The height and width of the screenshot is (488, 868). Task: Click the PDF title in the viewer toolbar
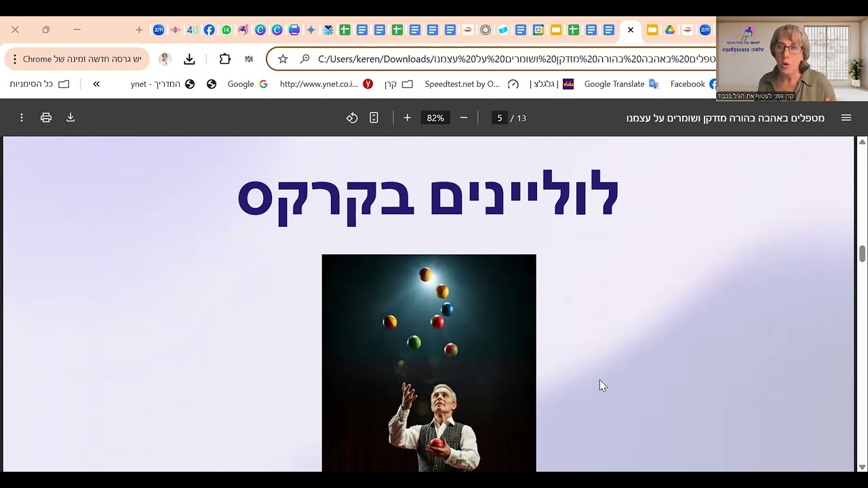[x=726, y=118]
